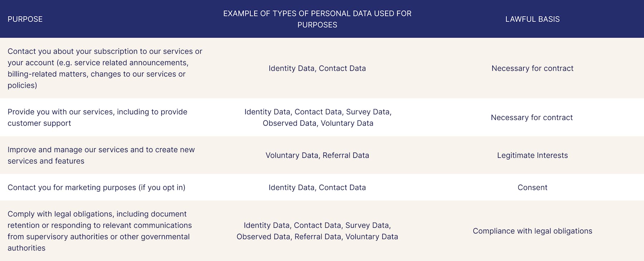Click 'Necessary for contract' in customer support row

(x=532, y=117)
